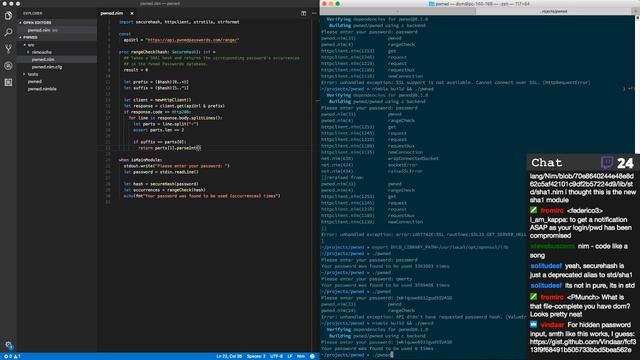Click the SSL support not available error line
640x360 pixels.
[456, 82]
